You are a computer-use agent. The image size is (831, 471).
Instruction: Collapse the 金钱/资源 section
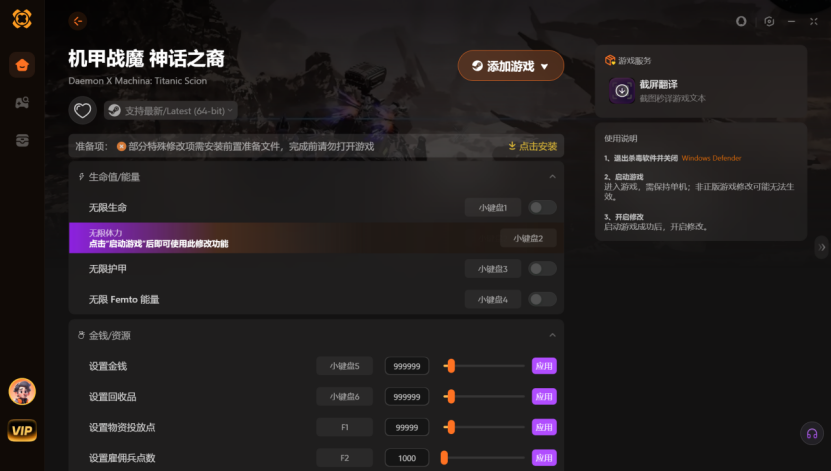point(552,335)
